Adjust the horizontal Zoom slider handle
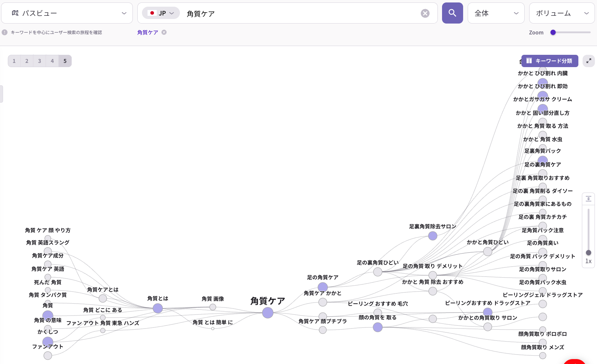597x364 pixels. point(553,32)
